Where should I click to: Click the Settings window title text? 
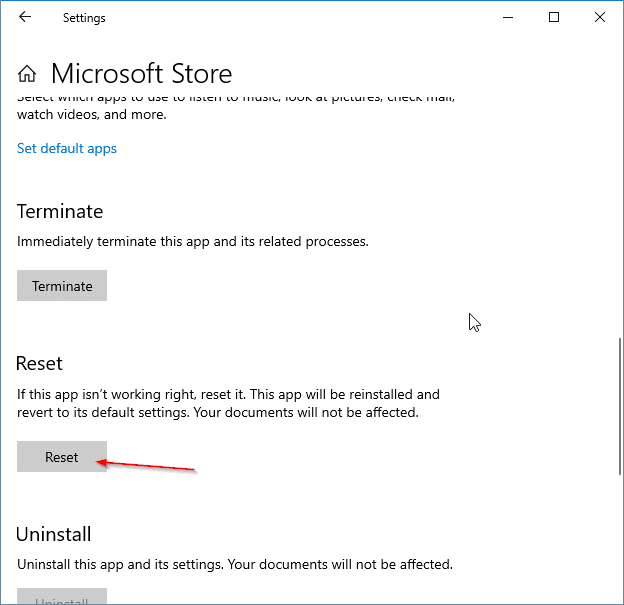(84, 18)
